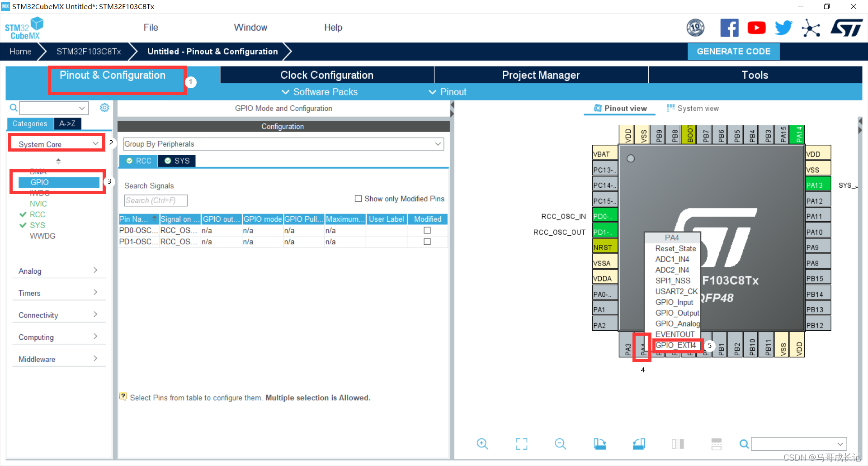This screenshot has height=466, width=868.
Task: Switch to Clock Configuration tab
Action: tap(327, 75)
